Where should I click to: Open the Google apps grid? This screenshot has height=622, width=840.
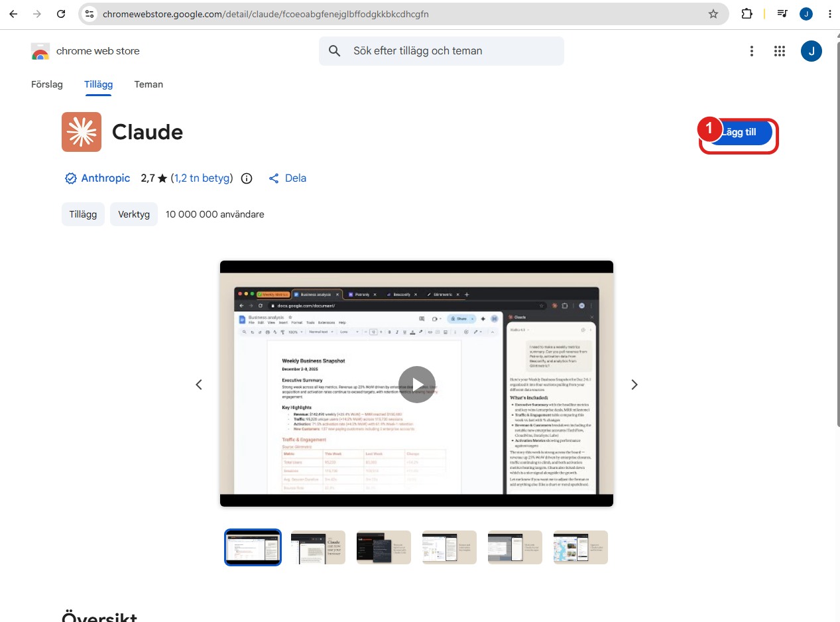[780, 51]
